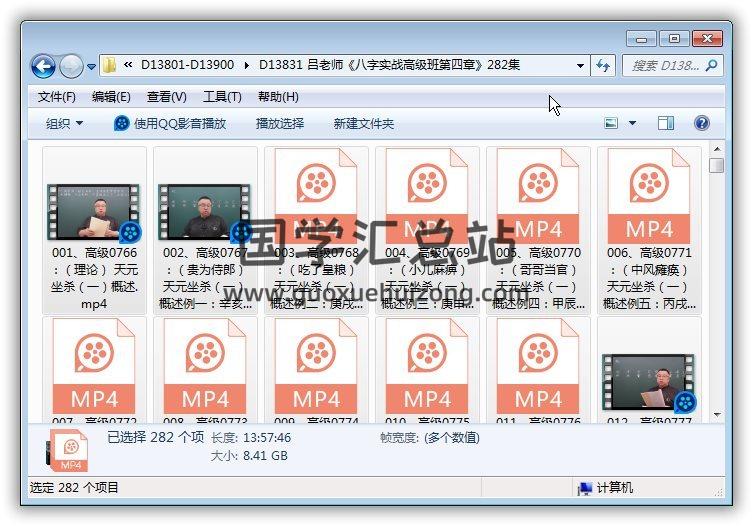753x526 pixels.
Task: Open the help question mark icon
Action: pyautogui.click(x=701, y=123)
